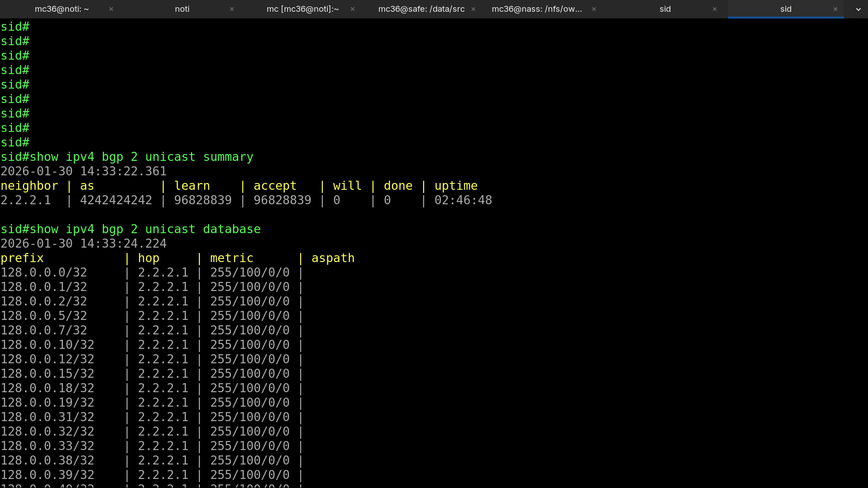
Task: Close the first 'sid' tab
Action: [715, 9]
